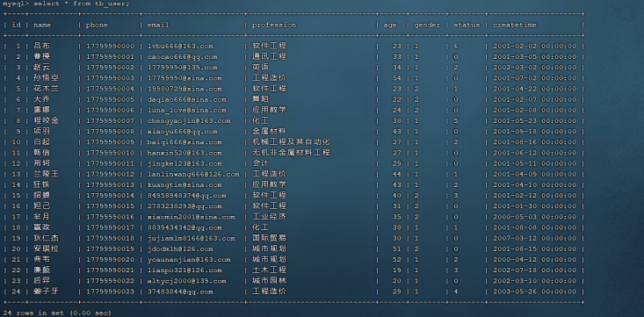
Task: Select the name '花木兰'
Action: pyautogui.click(x=46, y=89)
